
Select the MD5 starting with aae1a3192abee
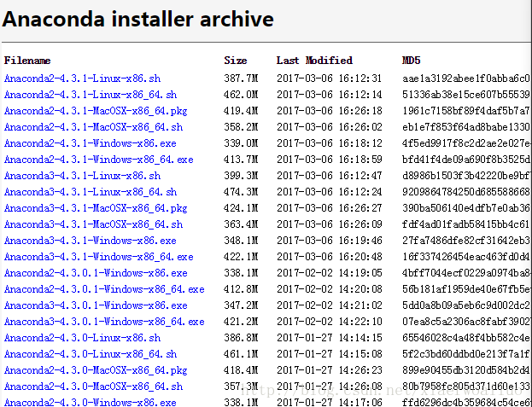pyautogui.click(x=466, y=78)
